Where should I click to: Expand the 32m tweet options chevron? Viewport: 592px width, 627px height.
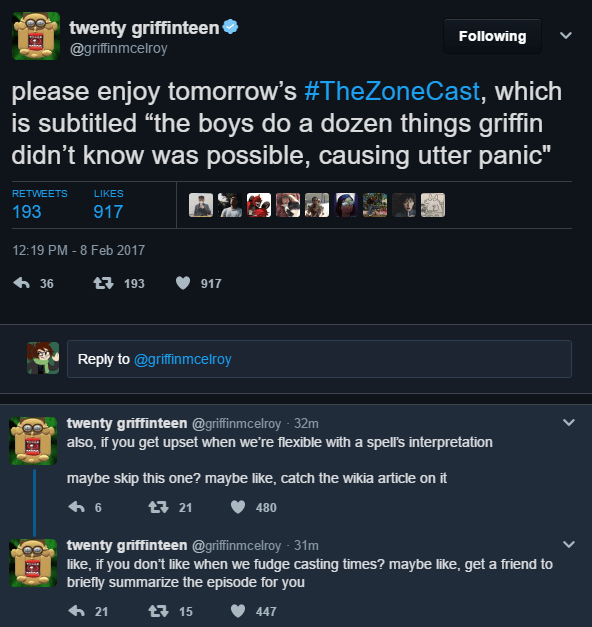(x=568, y=422)
